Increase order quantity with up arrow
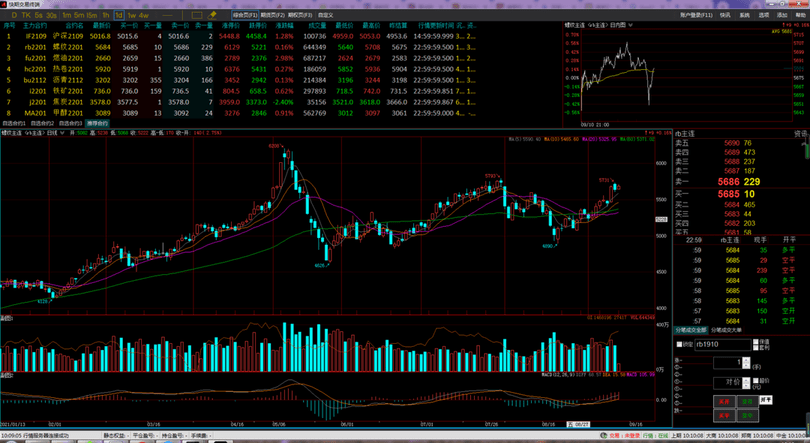 750,359
